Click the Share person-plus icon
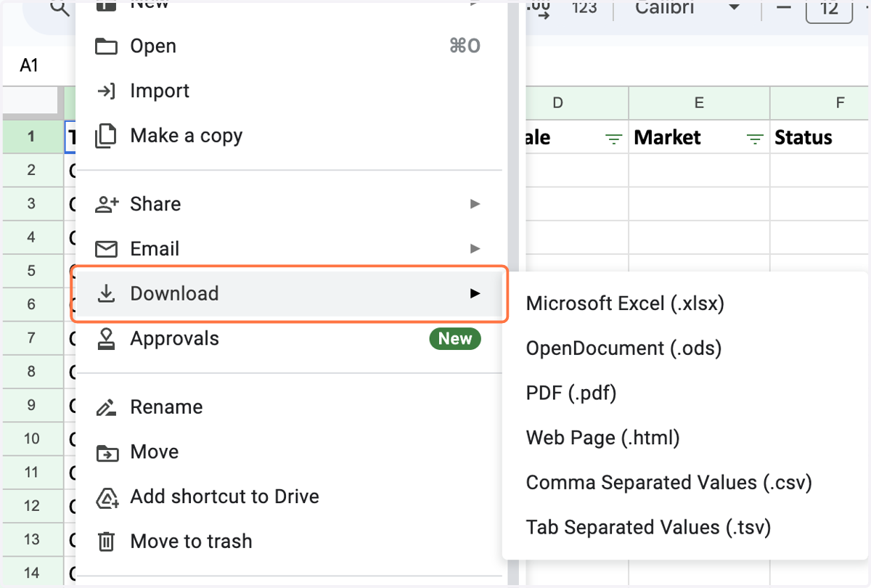 coord(107,204)
